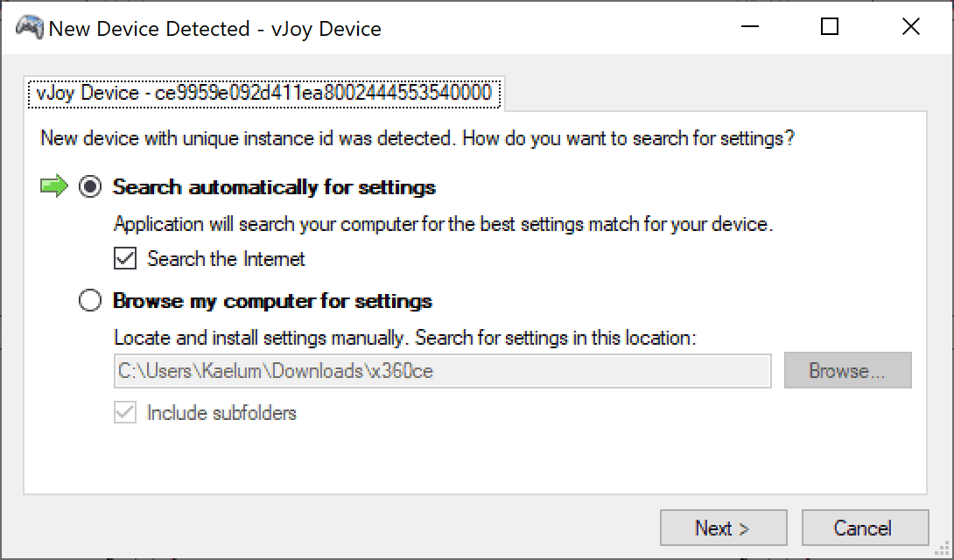This screenshot has height=560, width=954.
Task: Uncheck the Search the Internet checkbox
Action: pyautogui.click(x=123, y=258)
